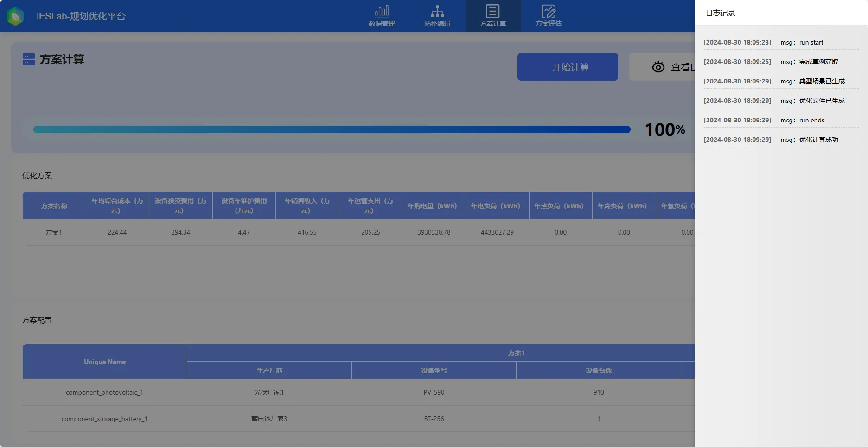Select the 方案计算 tab label
Image resolution: width=868 pixels, height=447 pixels.
pyautogui.click(x=493, y=24)
